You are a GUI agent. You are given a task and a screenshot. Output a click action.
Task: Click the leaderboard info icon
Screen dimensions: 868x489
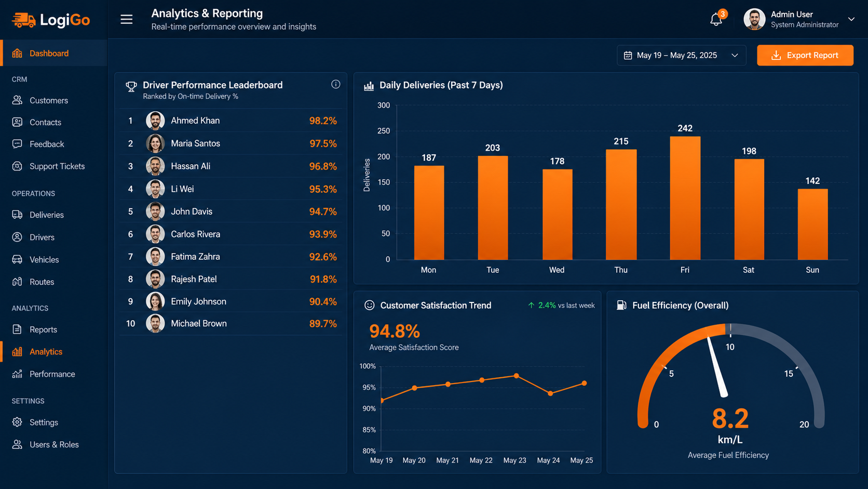[x=336, y=84]
